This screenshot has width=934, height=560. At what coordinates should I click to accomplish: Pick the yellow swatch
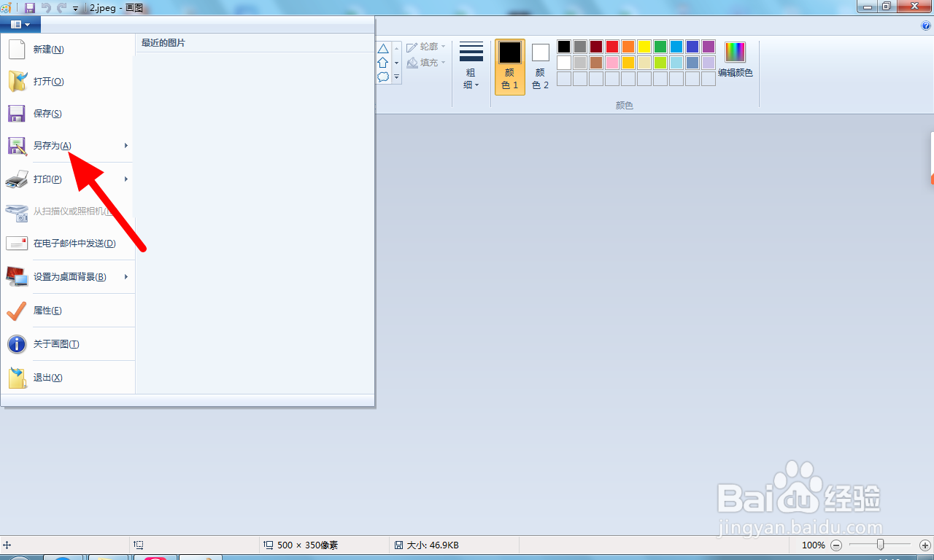point(644,47)
